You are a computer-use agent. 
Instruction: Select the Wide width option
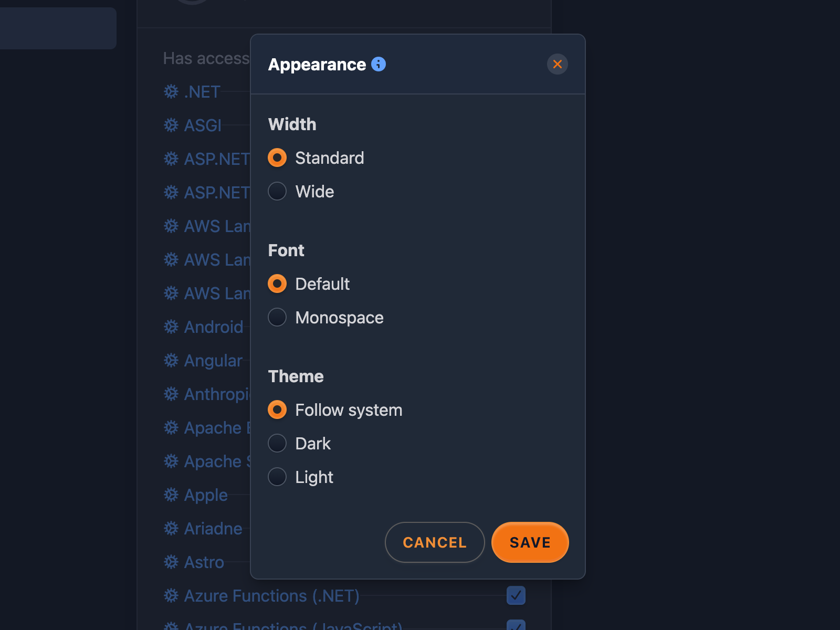coord(277,191)
